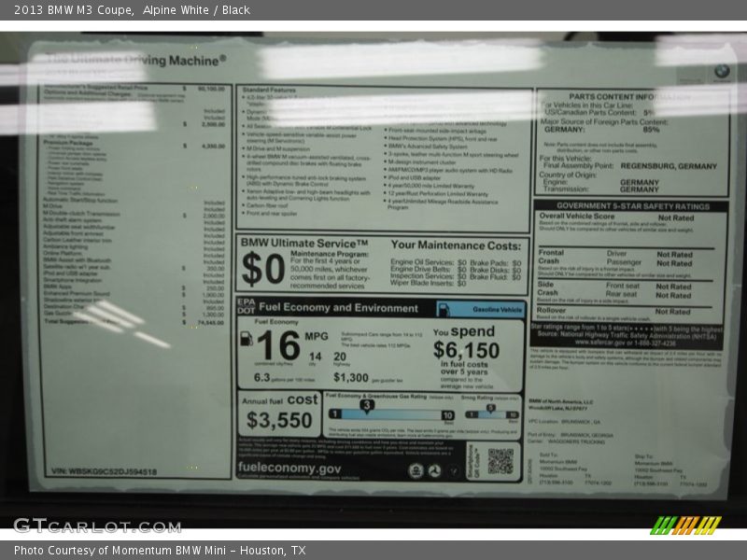Click the EPA DOT label on the fuel economy header
Viewport: 747px width, 560px height.
click(247, 306)
